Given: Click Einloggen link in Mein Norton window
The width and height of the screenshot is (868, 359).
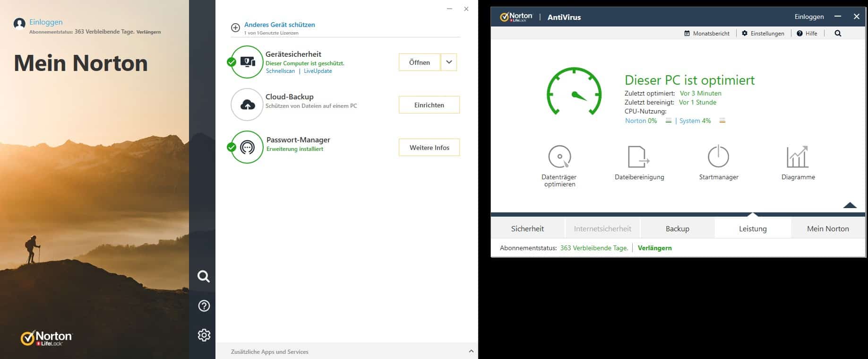Looking at the screenshot, I should pyautogui.click(x=46, y=22).
